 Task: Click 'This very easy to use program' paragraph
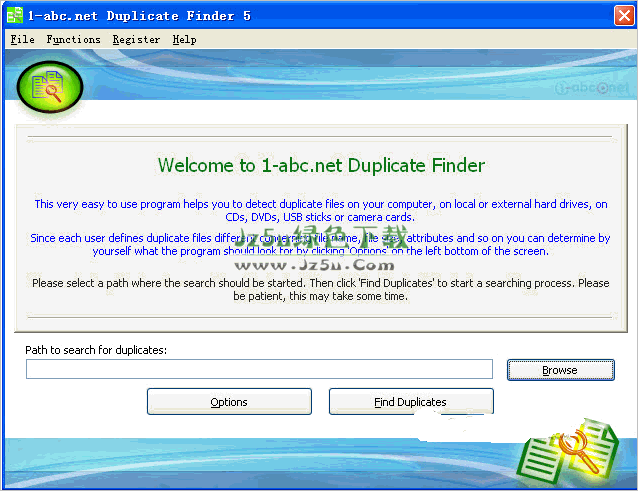click(321, 210)
